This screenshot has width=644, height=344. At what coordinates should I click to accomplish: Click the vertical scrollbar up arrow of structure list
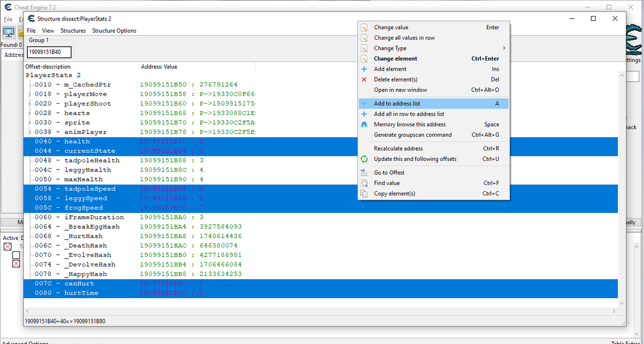tap(622, 75)
